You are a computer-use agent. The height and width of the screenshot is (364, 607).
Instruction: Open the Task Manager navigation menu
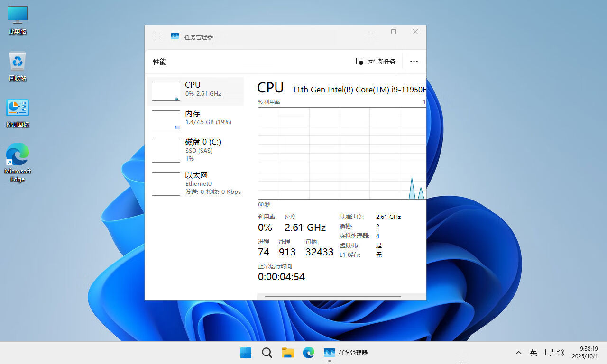pyautogui.click(x=156, y=36)
